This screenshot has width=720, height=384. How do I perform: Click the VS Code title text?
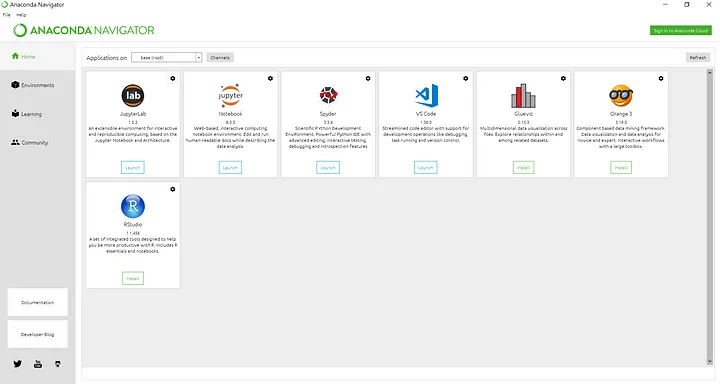coord(426,114)
